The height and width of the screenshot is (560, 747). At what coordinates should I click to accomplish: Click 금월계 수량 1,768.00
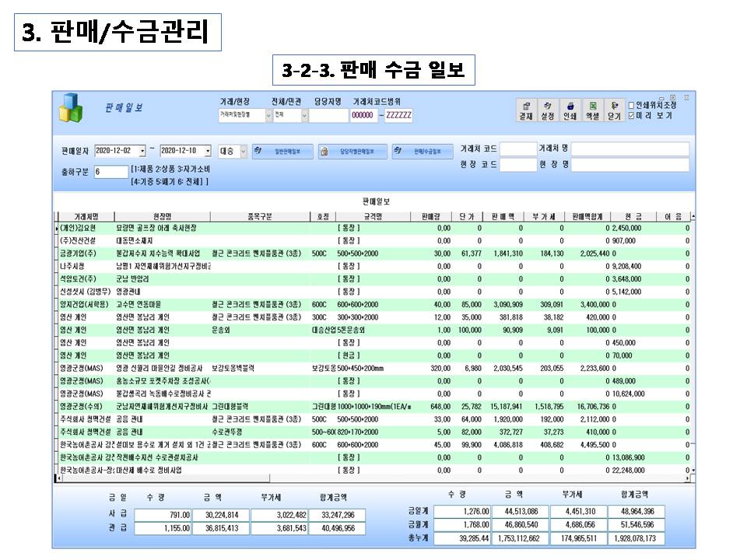coord(462,525)
